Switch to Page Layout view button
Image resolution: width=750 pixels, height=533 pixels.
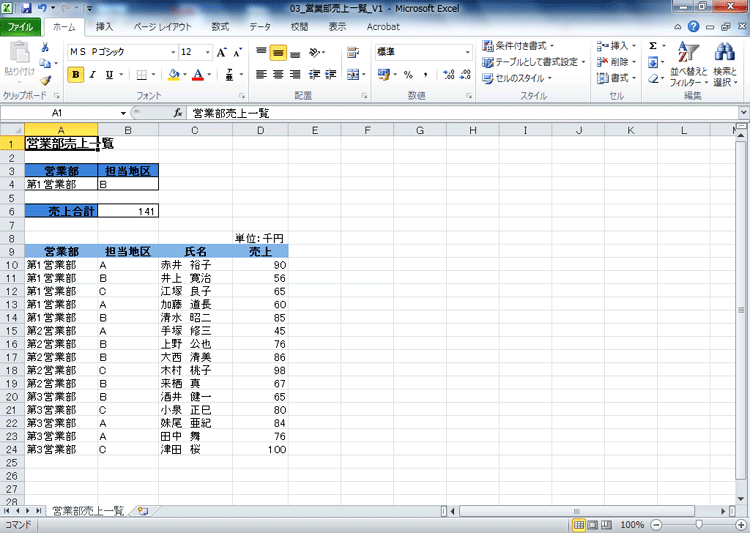(x=593, y=525)
